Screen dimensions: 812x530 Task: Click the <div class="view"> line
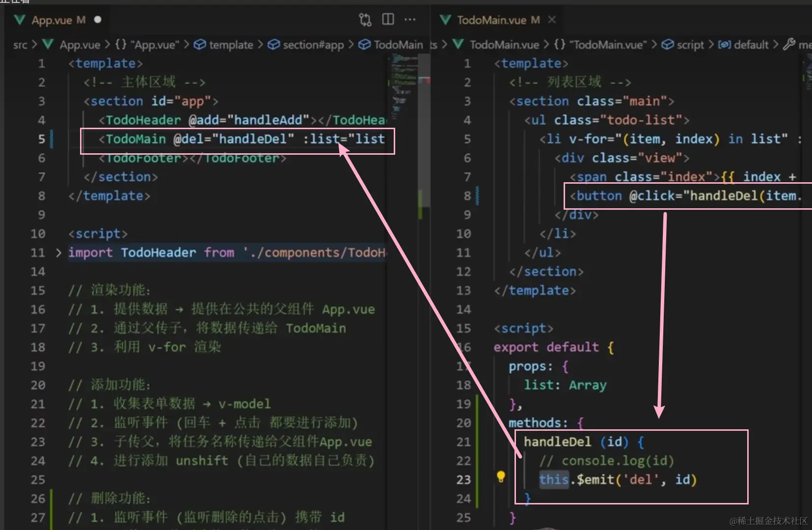622,158
